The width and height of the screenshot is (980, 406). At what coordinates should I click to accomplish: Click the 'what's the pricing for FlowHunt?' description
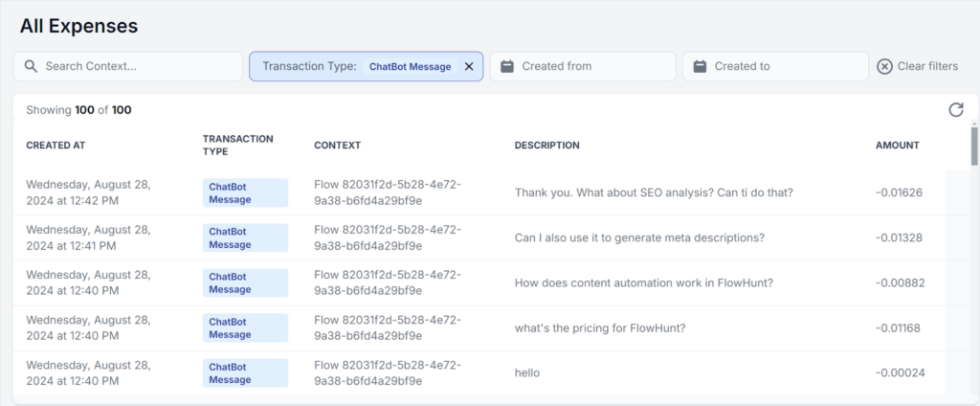[x=600, y=327]
